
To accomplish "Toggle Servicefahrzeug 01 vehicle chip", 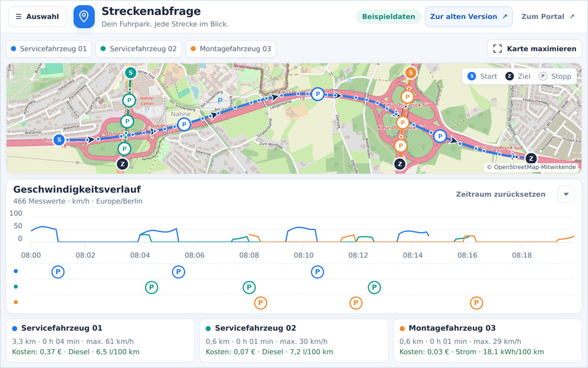I will [49, 49].
